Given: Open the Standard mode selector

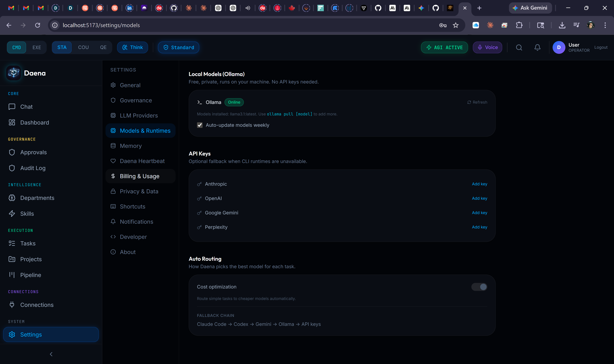Looking at the screenshot, I should point(179,47).
